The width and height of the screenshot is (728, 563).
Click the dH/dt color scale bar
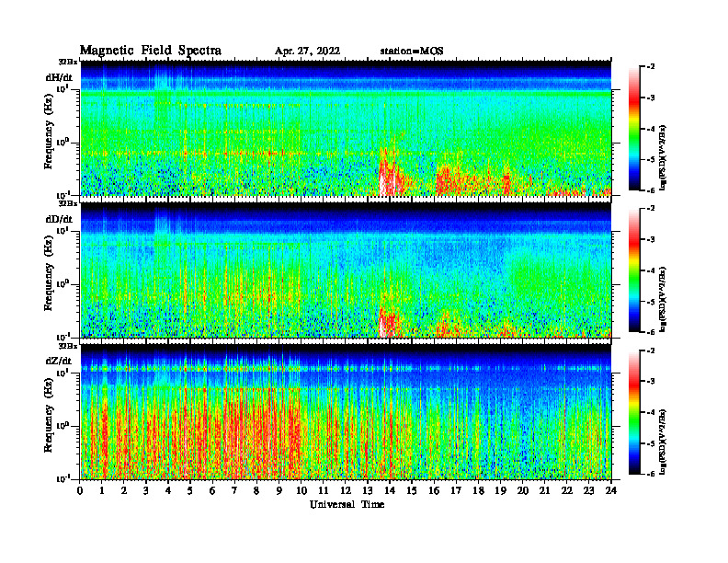tap(634, 129)
